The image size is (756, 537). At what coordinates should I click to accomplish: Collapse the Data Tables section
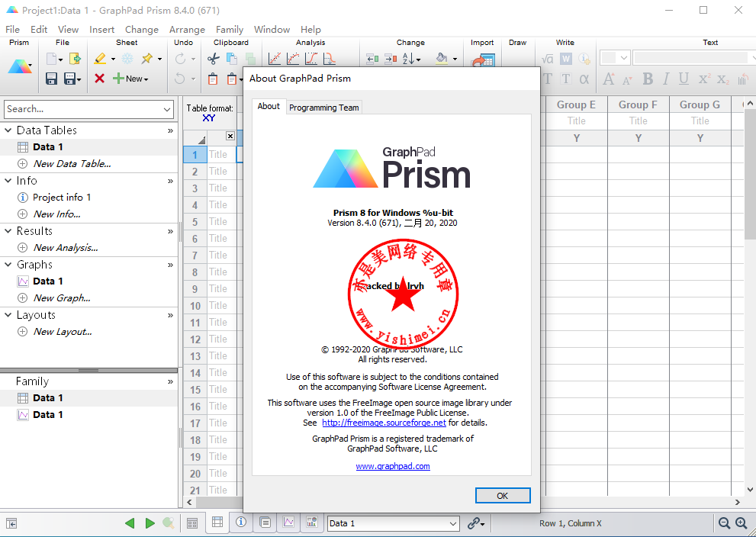[8, 130]
